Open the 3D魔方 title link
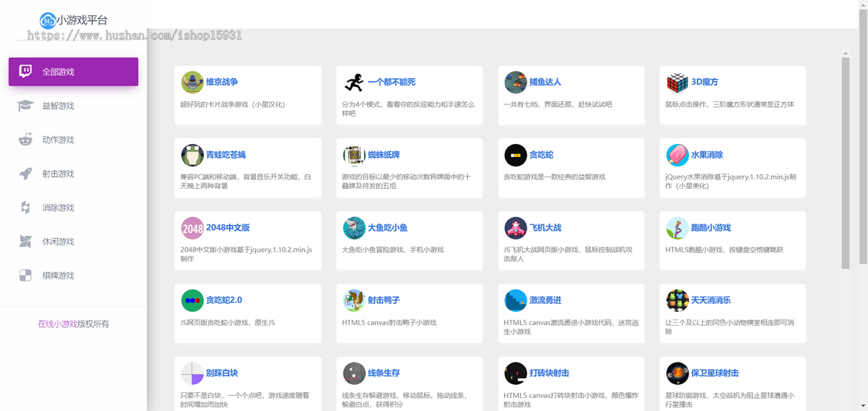This screenshot has width=868, height=411. (x=705, y=82)
